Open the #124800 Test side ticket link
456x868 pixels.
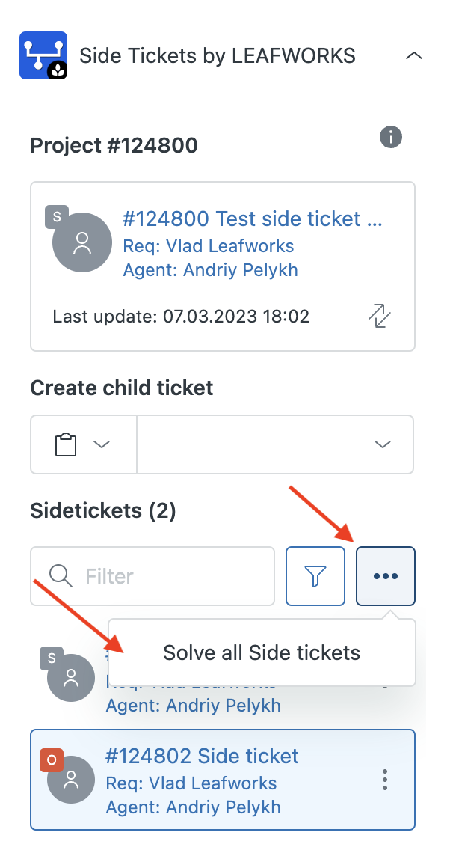[x=254, y=218]
